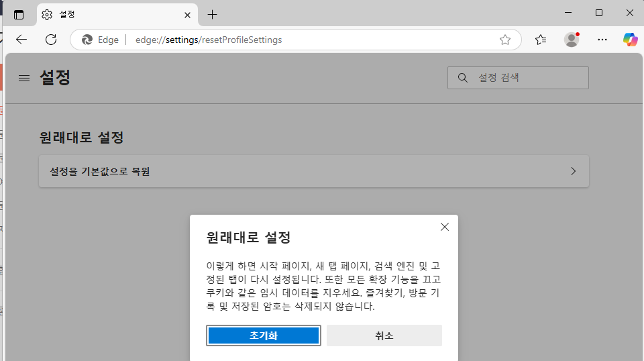This screenshot has width=644, height=361.
Task: Go back with the back arrow
Action: [x=21, y=40]
